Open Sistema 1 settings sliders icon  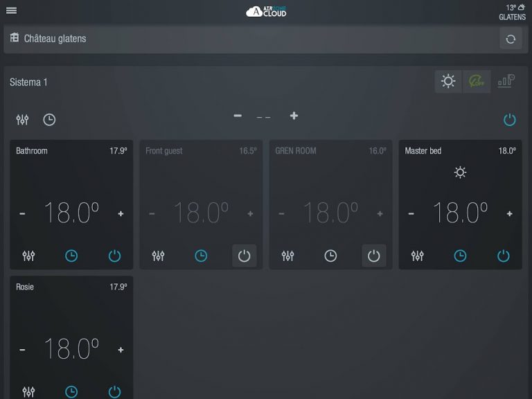coord(22,120)
